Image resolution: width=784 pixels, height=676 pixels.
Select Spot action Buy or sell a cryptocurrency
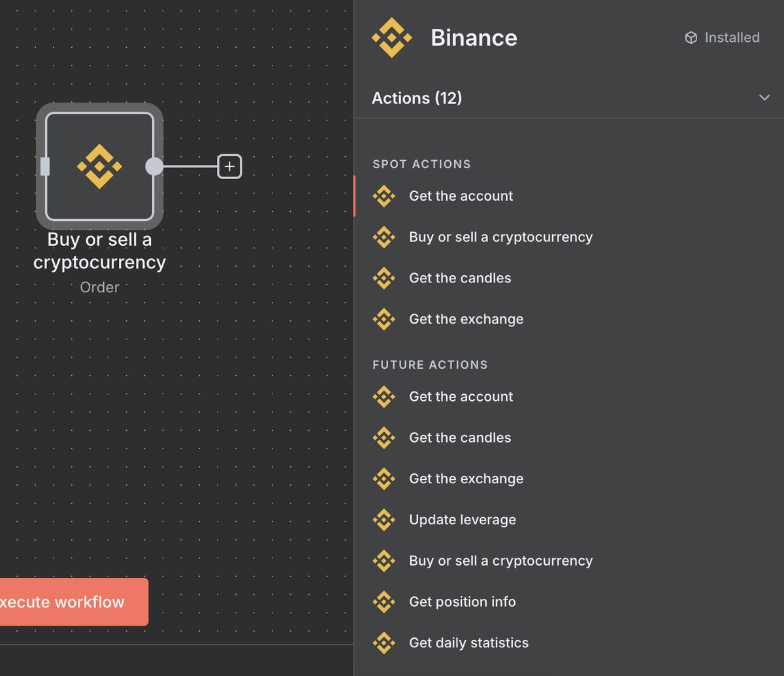(x=569, y=237)
